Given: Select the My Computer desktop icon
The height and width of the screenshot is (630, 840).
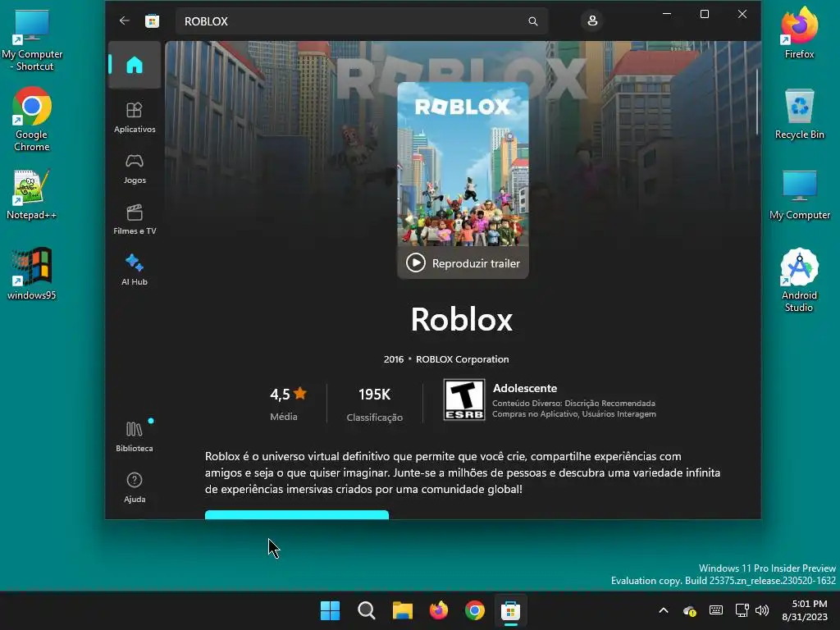Looking at the screenshot, I should (x=799, y=194).
